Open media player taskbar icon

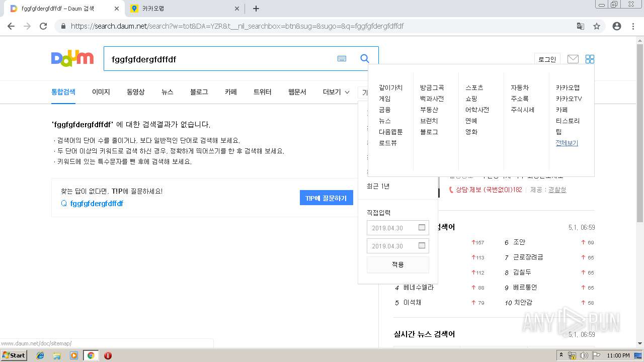point(74,355)
